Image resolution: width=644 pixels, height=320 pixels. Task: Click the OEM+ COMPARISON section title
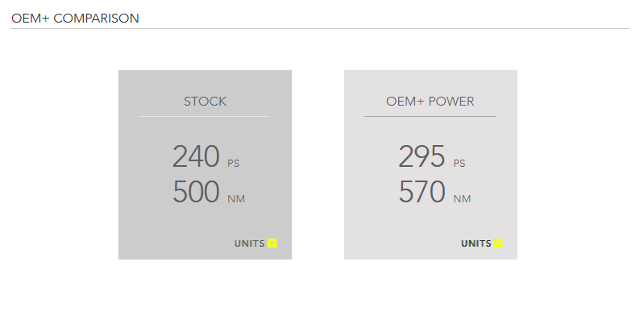(x=75, y=19)
